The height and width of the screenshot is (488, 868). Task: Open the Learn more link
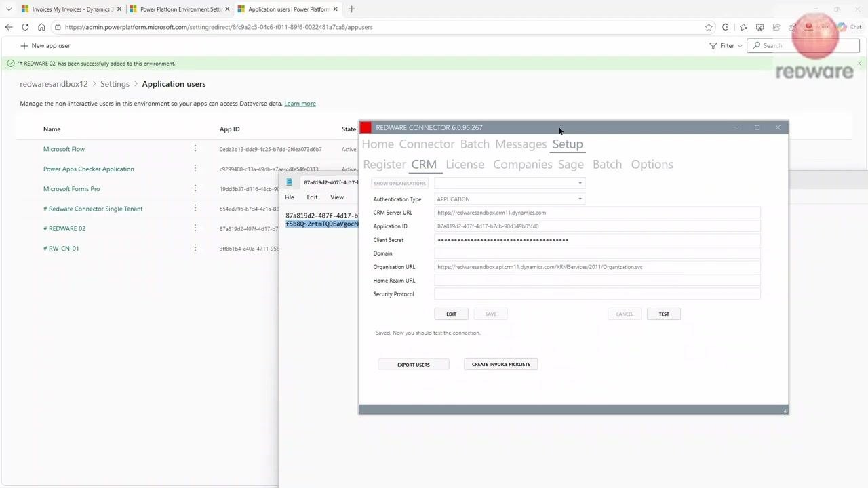(x=300, y=104)
